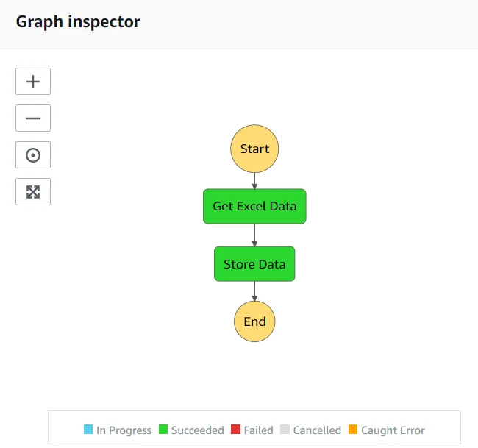Center the graph with the target icon

[x=33, y=155]
